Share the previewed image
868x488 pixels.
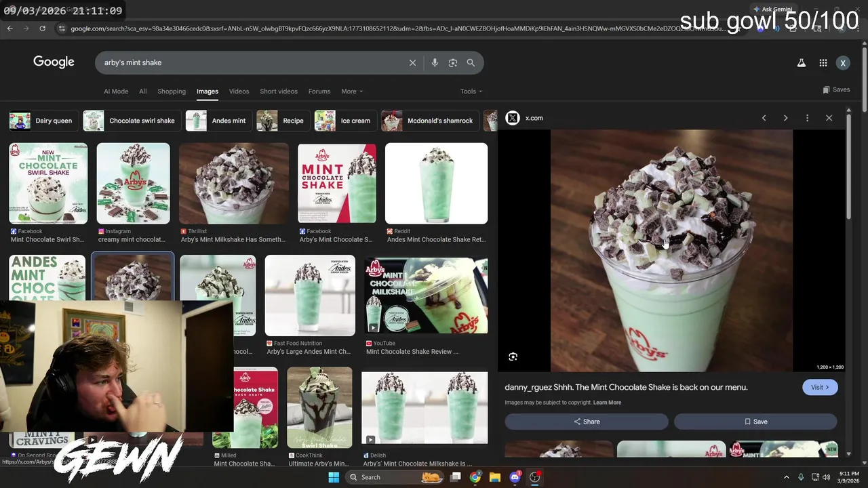click(587, 422)
